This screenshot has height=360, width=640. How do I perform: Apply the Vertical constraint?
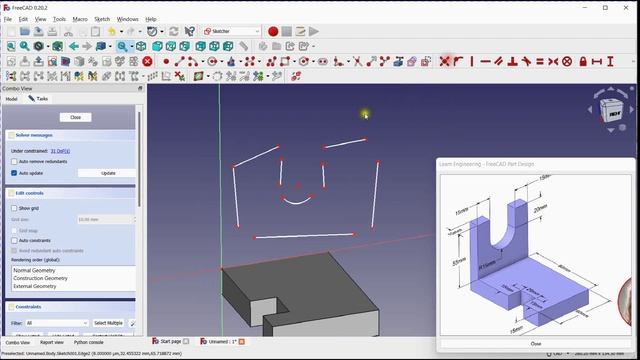point(472,62)
